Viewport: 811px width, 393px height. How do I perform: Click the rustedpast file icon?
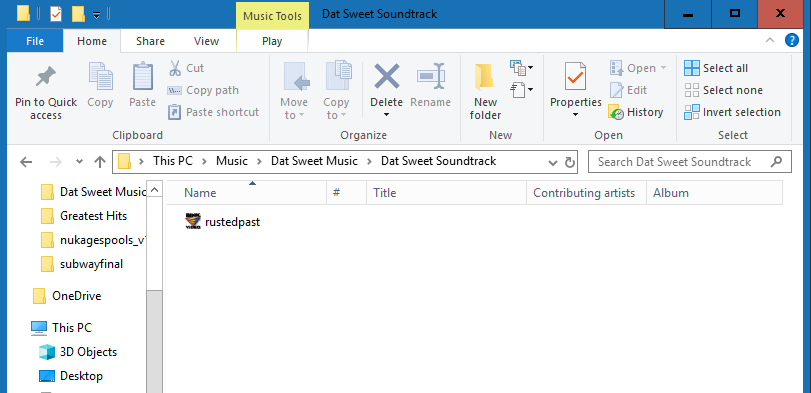pyautogui.click(x=192, y=221)
